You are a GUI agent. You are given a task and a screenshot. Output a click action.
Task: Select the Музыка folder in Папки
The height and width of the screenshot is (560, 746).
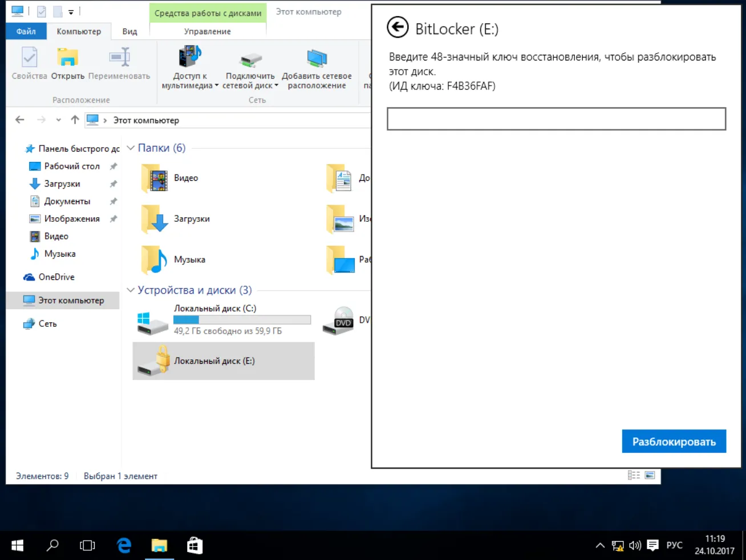(173, 260)
